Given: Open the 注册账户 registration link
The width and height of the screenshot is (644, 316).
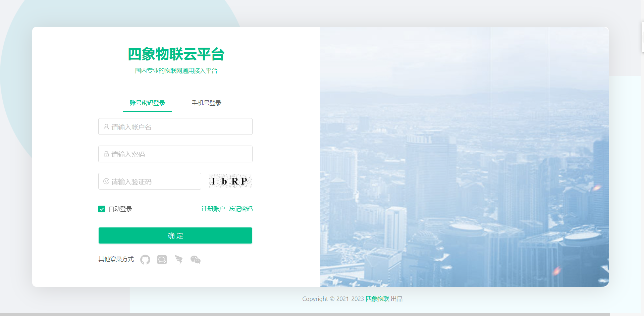Looking at the screenshot, I should click(x=213, y=209).
